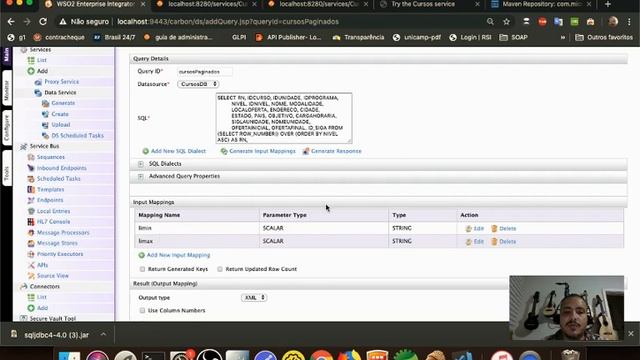Switch to WSO2 Enterprise Integrator browser tab
Image resolution: width=640 pixels, height=360 pixels.
94,4
